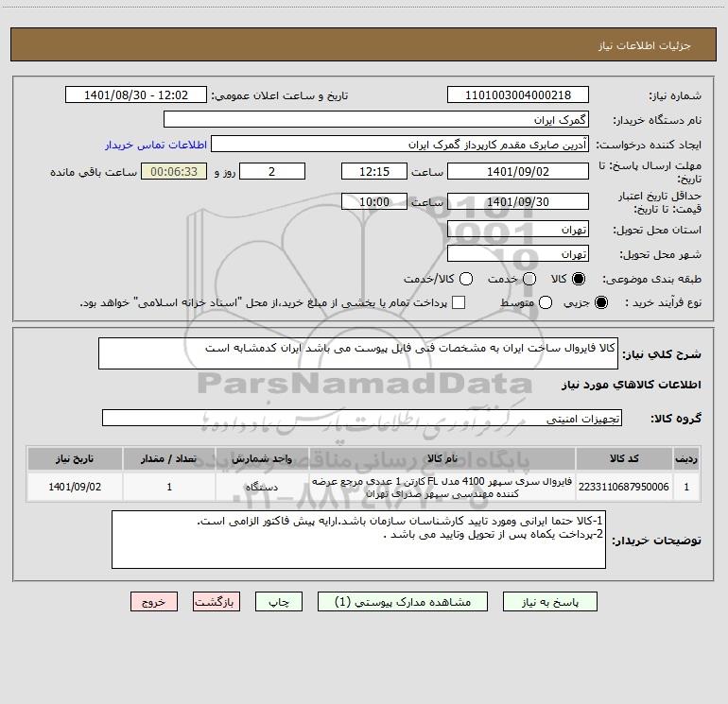The height and width of the screenshot is (704, 728).
Task: Click the validity time field 10:00
Action: (x=374, y=201)
